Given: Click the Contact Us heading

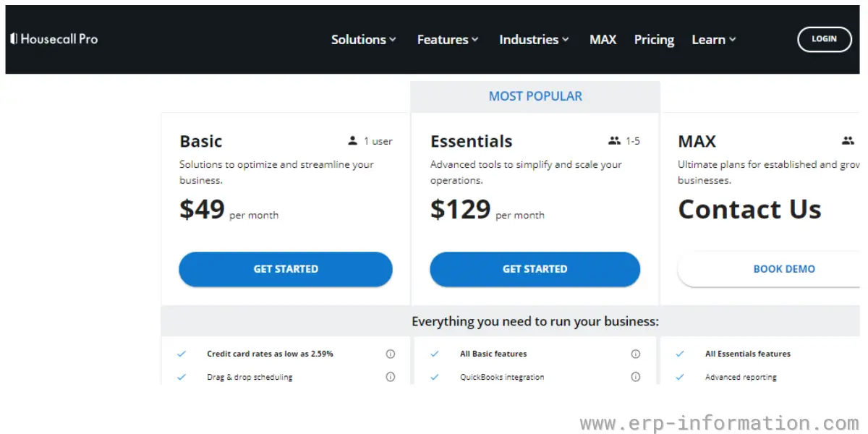Looking at the screenshot, I should pos(749,210).
